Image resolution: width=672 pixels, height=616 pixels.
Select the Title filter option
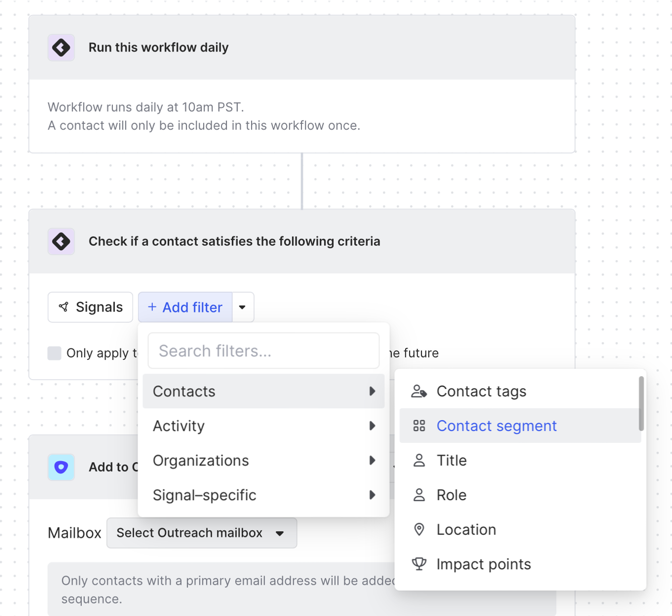coord(520,460)
